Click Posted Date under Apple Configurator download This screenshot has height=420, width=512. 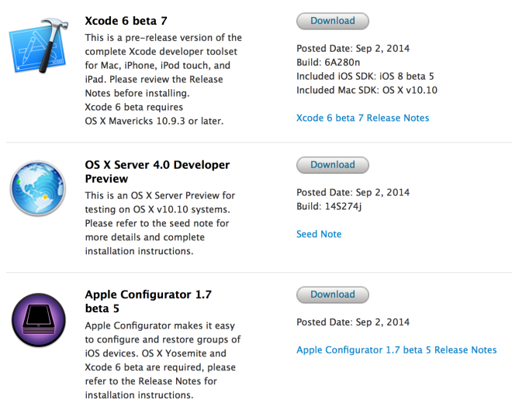[353, 322]
